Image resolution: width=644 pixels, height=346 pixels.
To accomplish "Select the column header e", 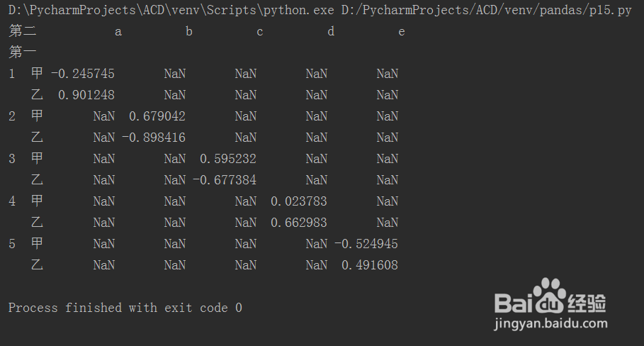I will (402, 32).
